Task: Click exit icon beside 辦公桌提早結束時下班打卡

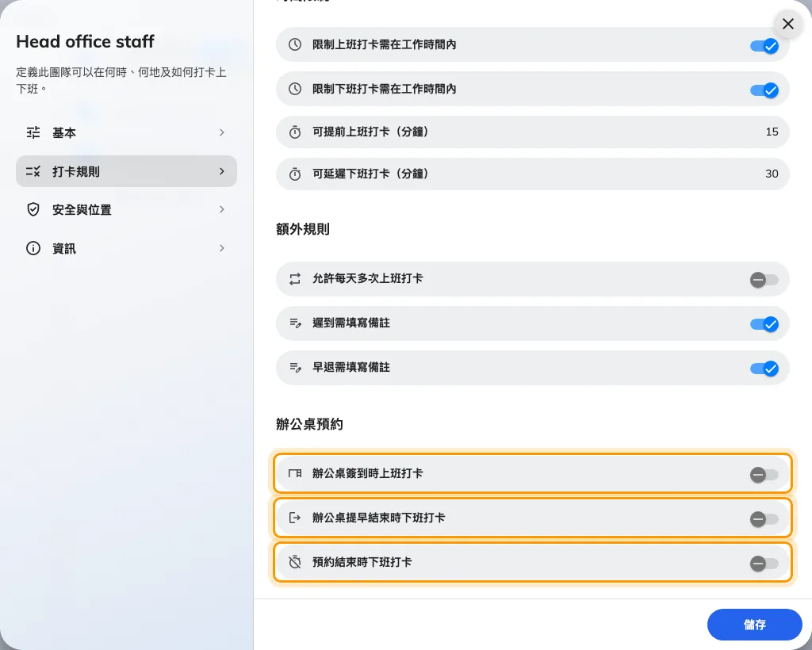Action: (295, 518)
